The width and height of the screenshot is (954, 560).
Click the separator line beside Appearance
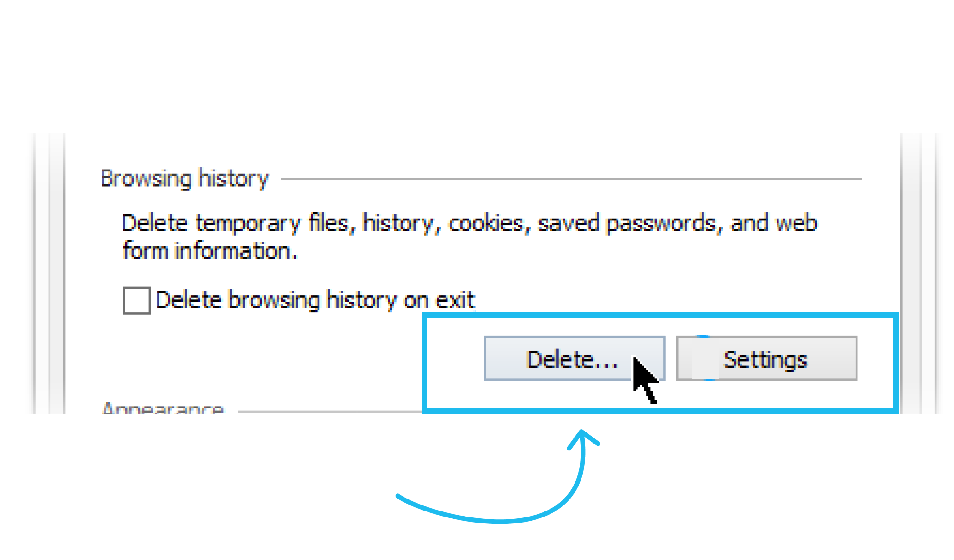(x=330, y=411)
